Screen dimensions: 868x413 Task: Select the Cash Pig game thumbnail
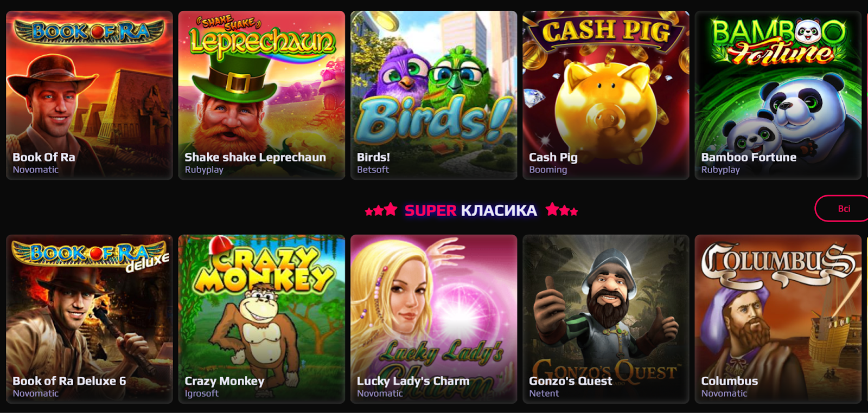(606, 95)
